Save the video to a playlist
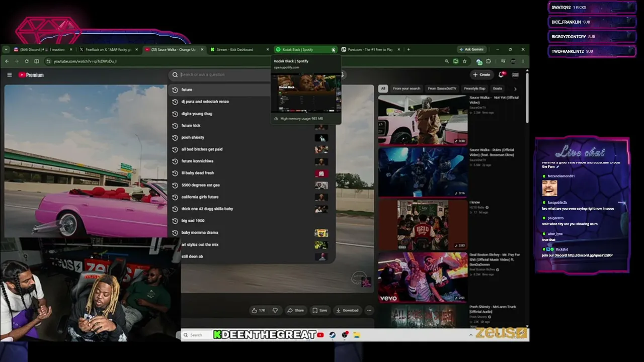This screenshot has width=644, height=362. tap(320, 310)
